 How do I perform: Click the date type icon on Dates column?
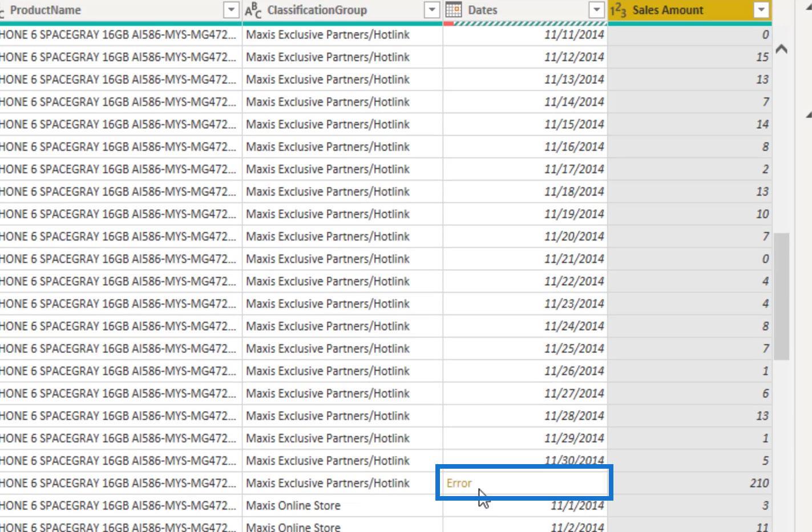(x=454, y=10)
